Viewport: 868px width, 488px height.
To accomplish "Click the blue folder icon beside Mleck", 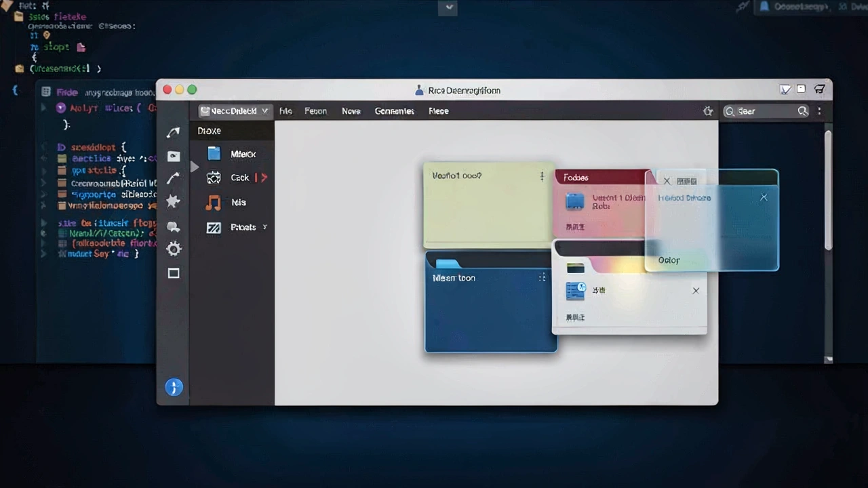I will tap(214, 153).
